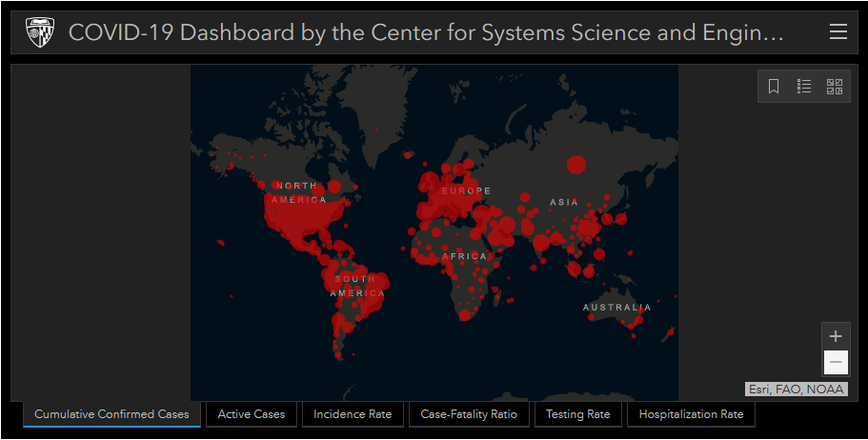The width and height of the screenshot is (868, 440).
Task: Open the map bookmarks panel
Action: coord(774,87)
